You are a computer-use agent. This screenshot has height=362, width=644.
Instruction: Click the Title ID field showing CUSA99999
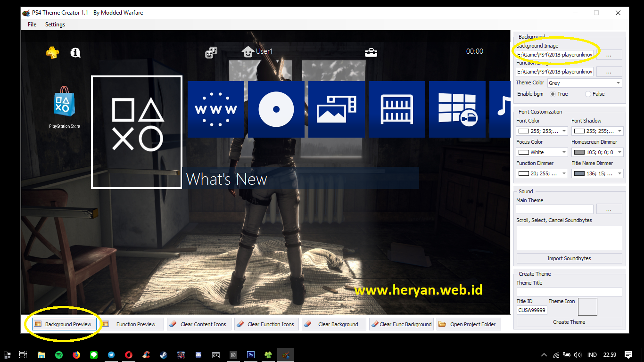click(532, 310)
